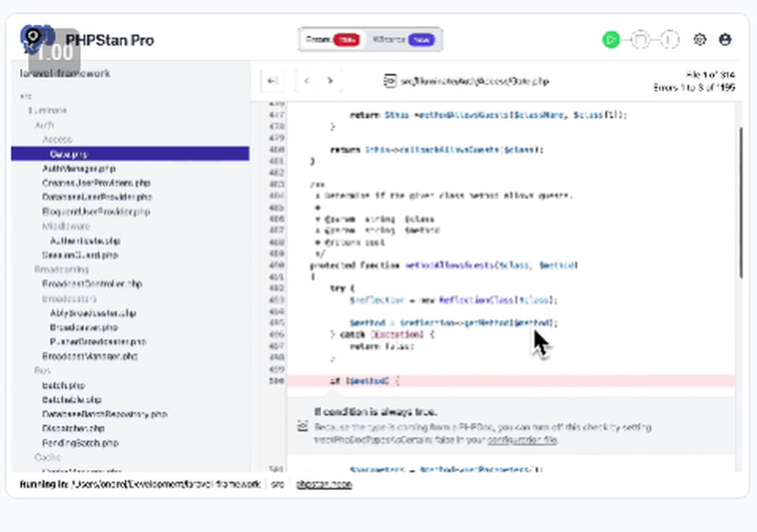Click line 490 methodAllowsGuests function declaration
This screenshot has height=532, width=757.
[444, 265]
